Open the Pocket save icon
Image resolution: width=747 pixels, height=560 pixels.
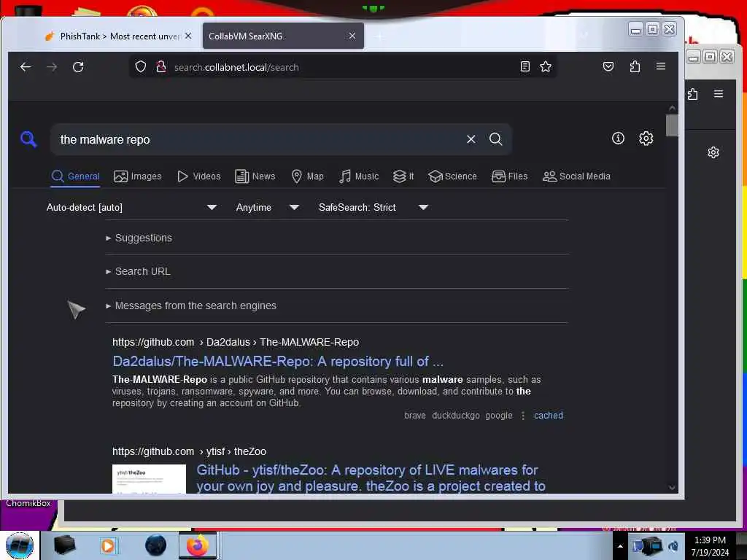pyautogui.click(x=608, y=66)
